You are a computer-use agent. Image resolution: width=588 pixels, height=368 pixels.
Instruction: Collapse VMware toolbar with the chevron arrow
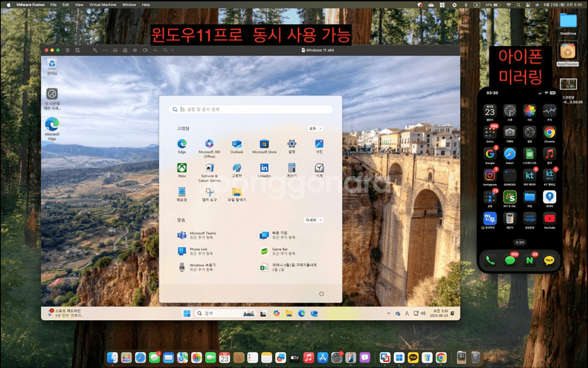173,50
